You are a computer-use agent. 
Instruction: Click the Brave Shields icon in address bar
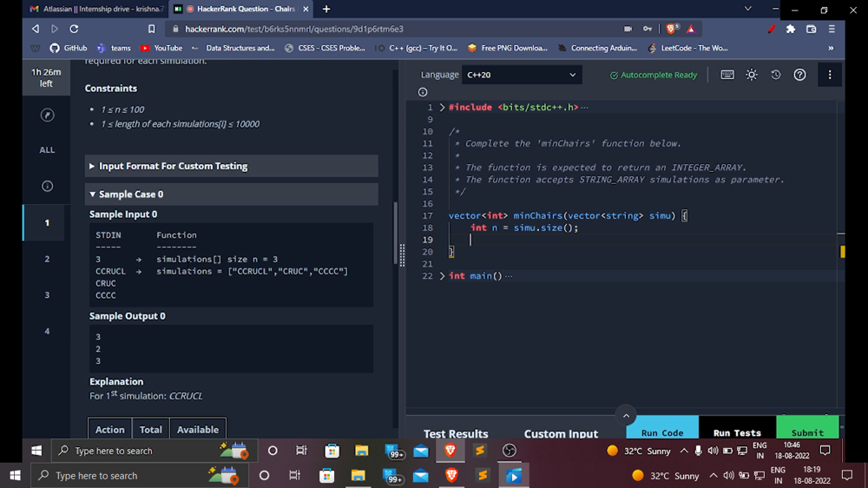pos(672,29)
